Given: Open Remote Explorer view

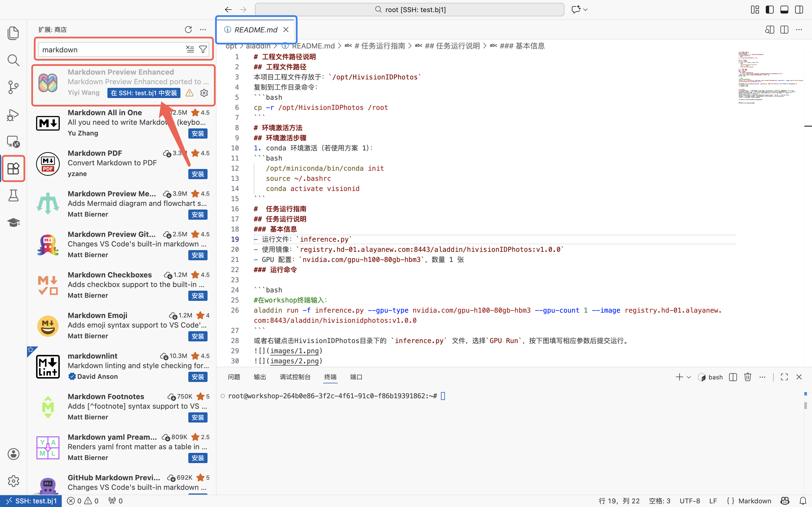Looking at the screenshot, I should pyautogui.click(x=13, y=141).
